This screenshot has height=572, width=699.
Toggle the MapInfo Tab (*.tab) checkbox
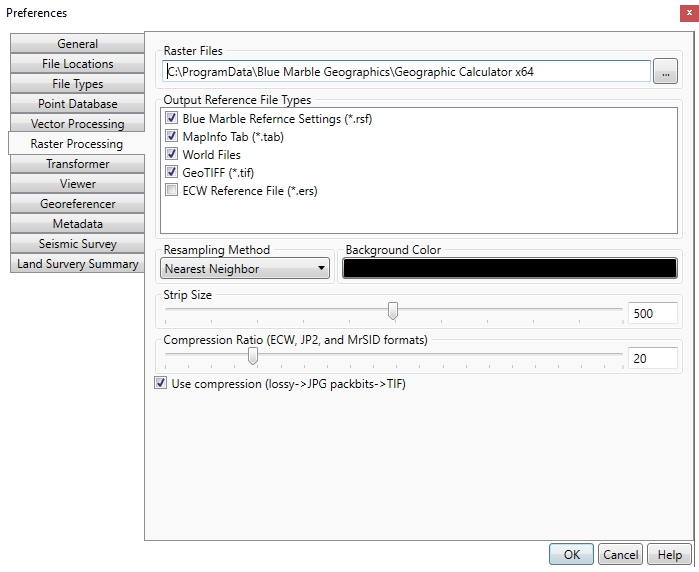pos(172,137)
